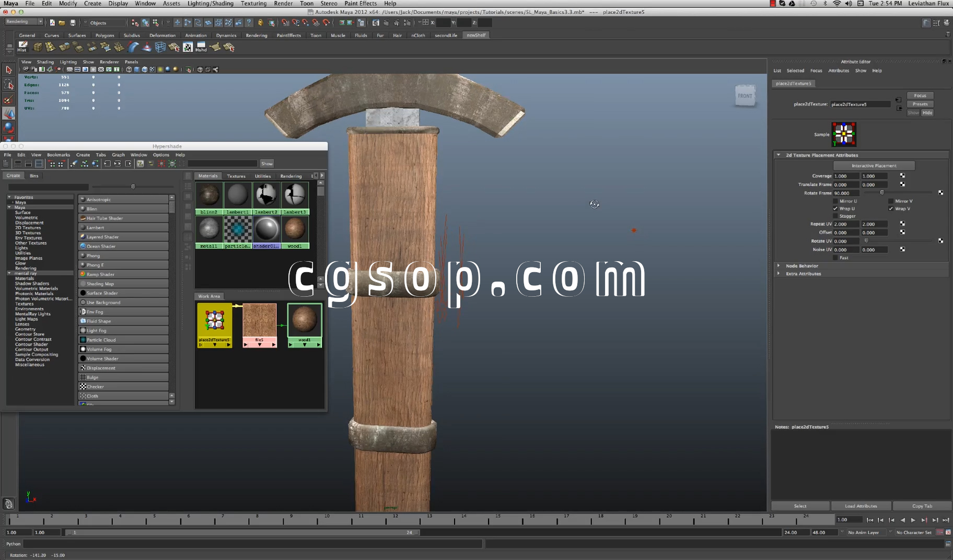Click the Hide button in Attribute Editor

pyautogui.click(x=927, y=112)
